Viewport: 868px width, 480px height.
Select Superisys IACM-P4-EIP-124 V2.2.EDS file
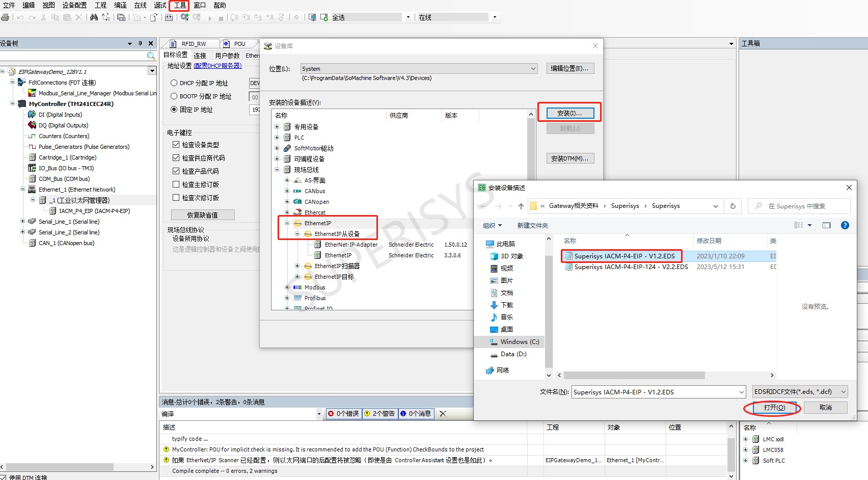(x=631, y=267)
